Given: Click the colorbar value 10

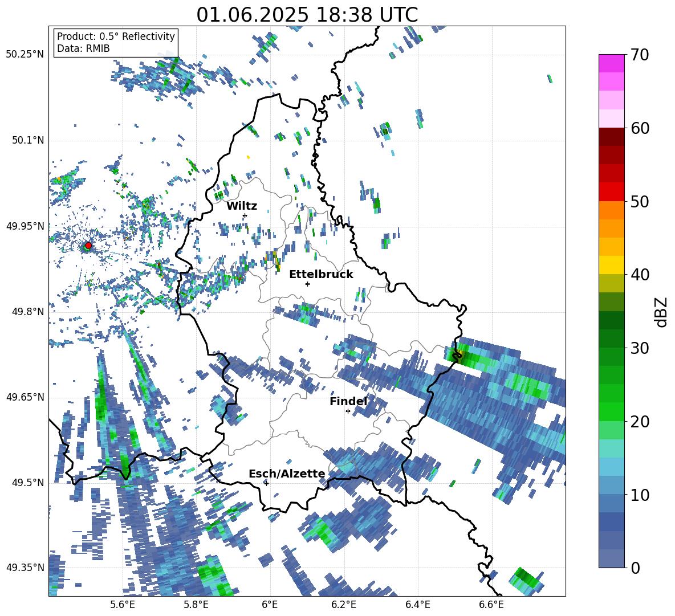Looking at the screenshot, I should 640,495.
